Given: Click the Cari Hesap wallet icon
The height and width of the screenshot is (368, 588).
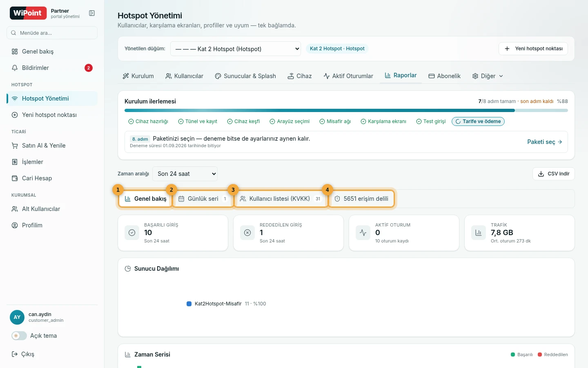Looking at the screenshot, I should (x=15, y=178).
